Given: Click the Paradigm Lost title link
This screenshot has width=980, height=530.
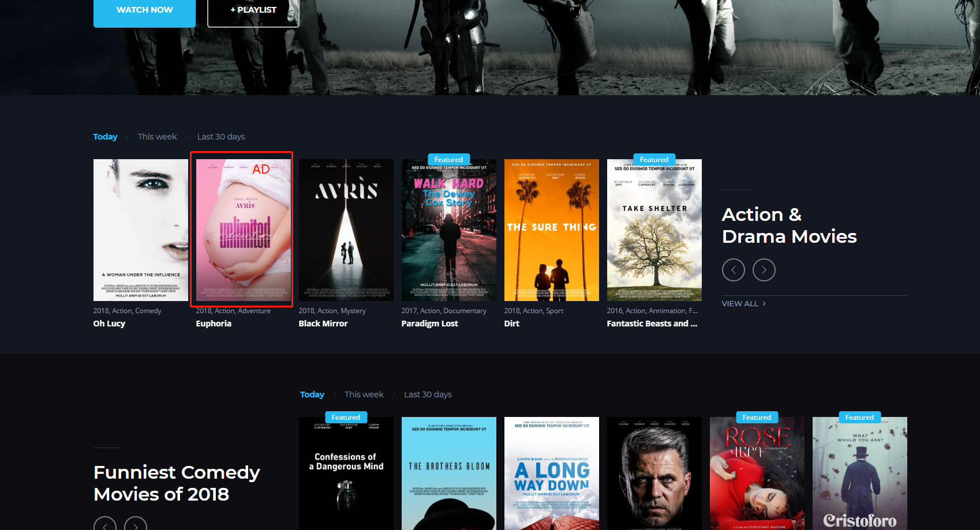Looking at the screenshot, I should 429,324.
